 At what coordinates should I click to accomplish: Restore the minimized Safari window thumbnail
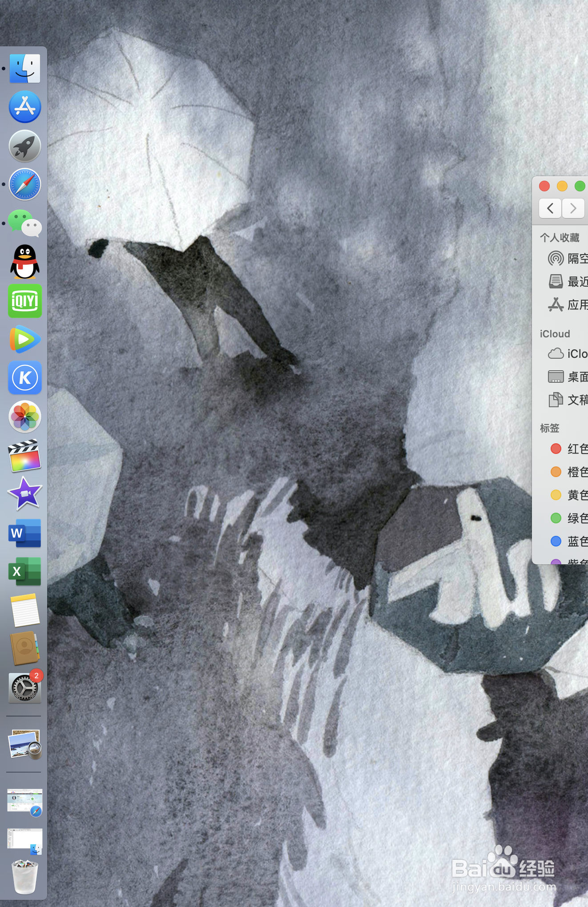pos(25,803)
